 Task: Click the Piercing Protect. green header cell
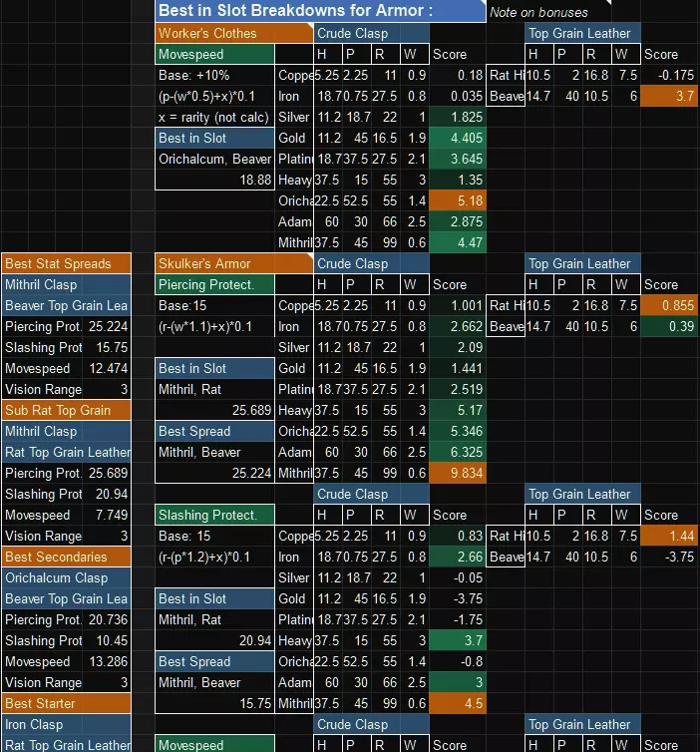pyautogui.click(x=214, y=284)
